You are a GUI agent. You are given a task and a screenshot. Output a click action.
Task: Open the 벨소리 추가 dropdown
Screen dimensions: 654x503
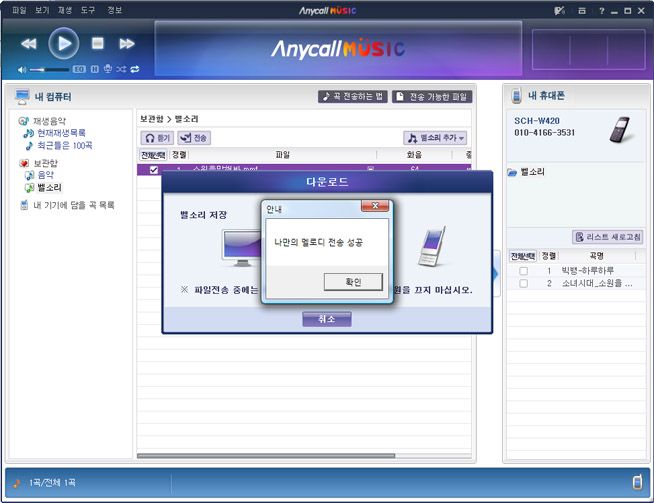point(435,138)
